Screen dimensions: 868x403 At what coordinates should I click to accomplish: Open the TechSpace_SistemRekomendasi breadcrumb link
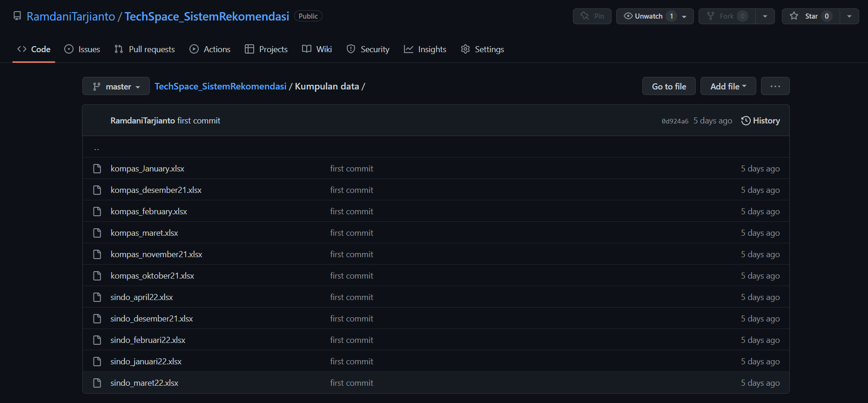(x=220, y=86)
